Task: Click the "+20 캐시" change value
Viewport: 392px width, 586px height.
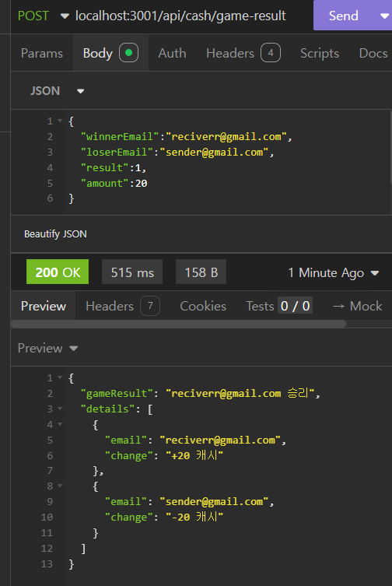Action: click(x=194, y=455)
